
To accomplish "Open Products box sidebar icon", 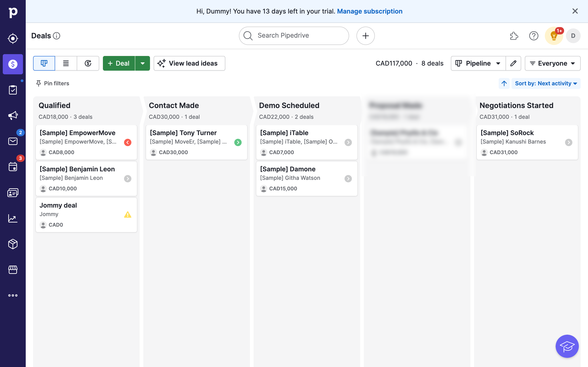I will click(x=13, y=244).
